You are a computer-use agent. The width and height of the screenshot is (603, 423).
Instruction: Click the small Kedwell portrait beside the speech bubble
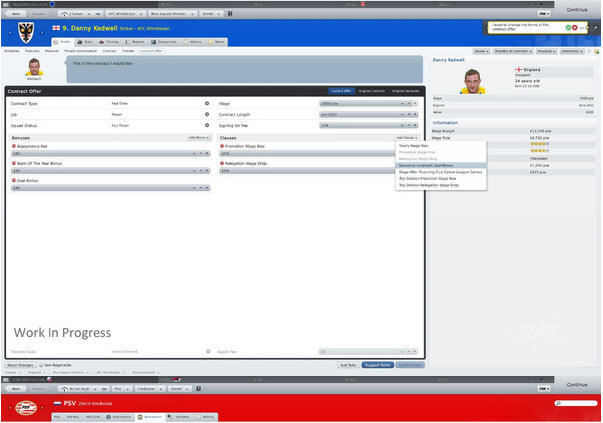point(34,67)
